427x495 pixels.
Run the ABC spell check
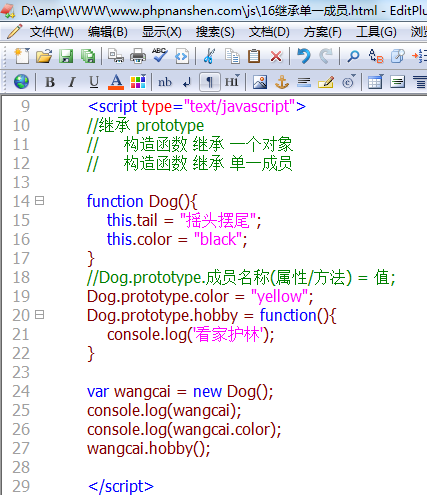point(159,55)
